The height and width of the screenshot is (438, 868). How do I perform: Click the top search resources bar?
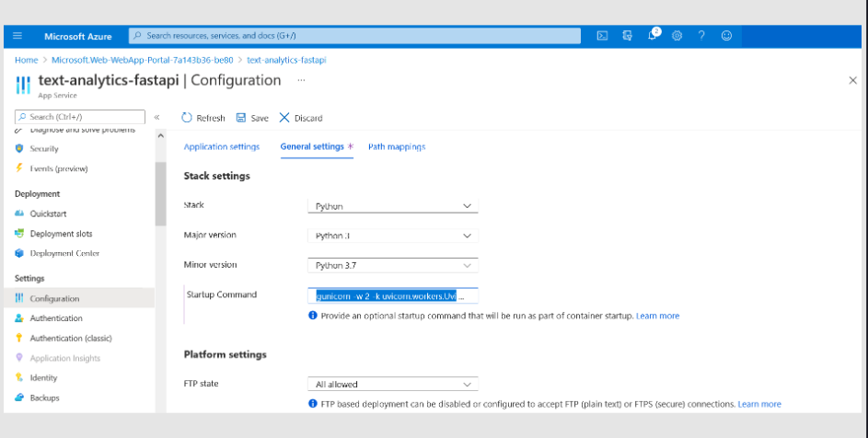[x=354, y=36]
